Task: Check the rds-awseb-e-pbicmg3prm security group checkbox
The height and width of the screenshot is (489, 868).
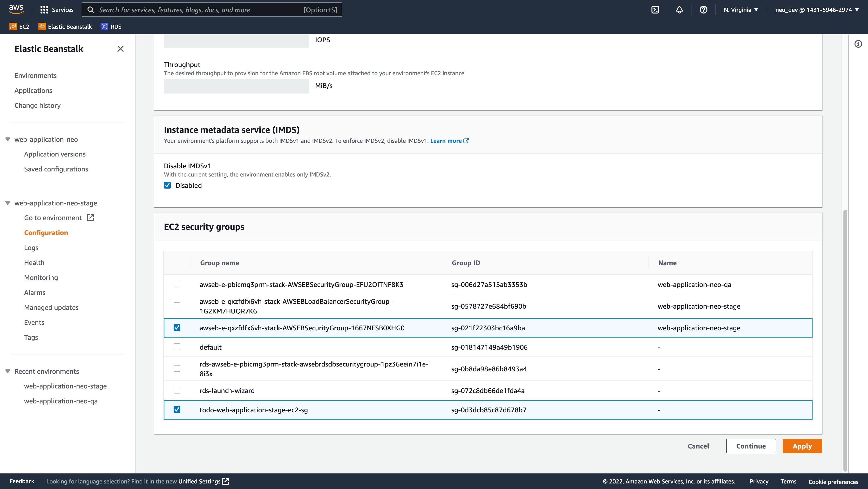Action: pyautogui.click(x=177, y=368)
